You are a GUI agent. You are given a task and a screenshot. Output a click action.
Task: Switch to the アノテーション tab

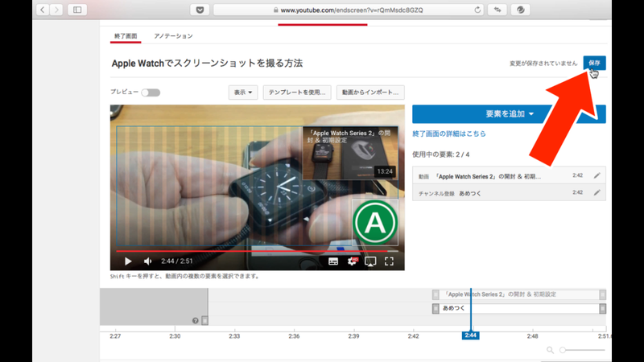coord(173,36)
